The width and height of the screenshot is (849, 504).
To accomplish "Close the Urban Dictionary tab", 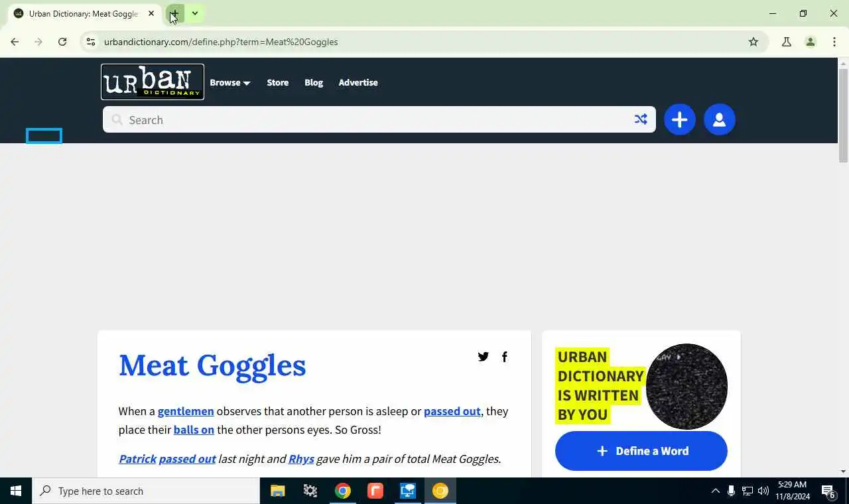I will tap(151, 13).
